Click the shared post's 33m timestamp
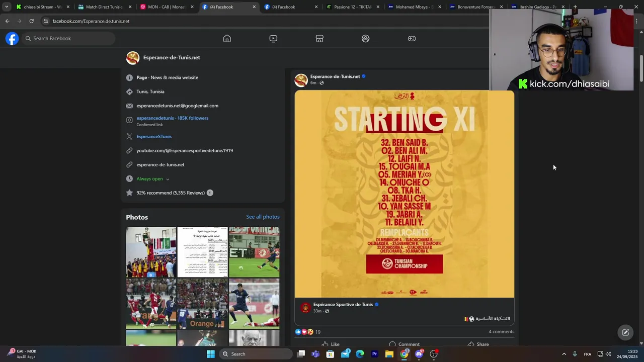Image resolution: width=644 pixels, height=362 pixels. 317,311
